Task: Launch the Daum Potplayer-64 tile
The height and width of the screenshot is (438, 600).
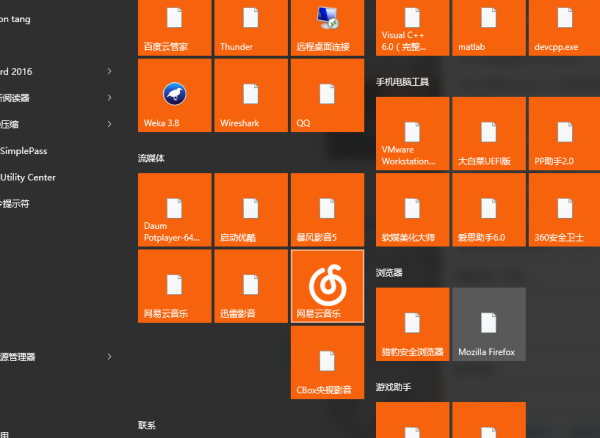Action: pos(174,210)
